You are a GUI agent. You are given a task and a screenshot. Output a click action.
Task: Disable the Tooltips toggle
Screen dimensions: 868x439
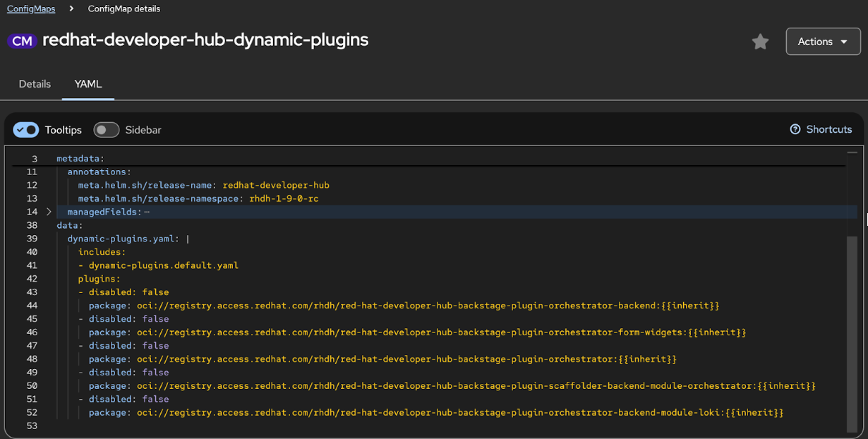[25, 129]
